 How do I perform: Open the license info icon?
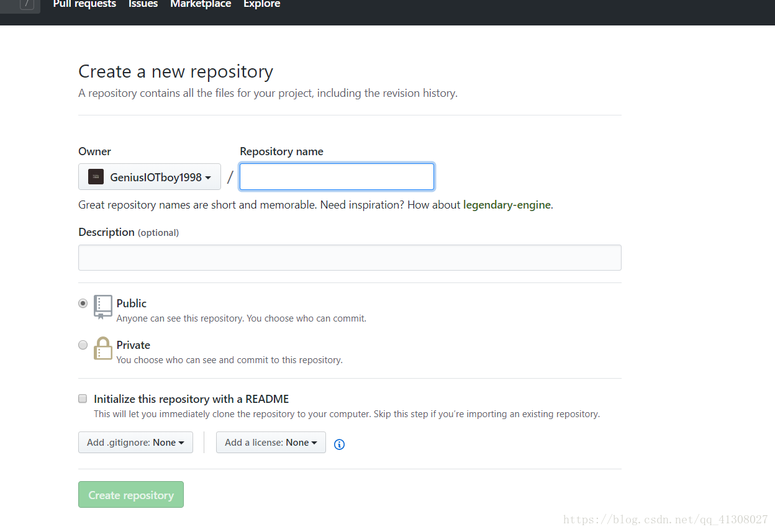(x=339, y=444)
